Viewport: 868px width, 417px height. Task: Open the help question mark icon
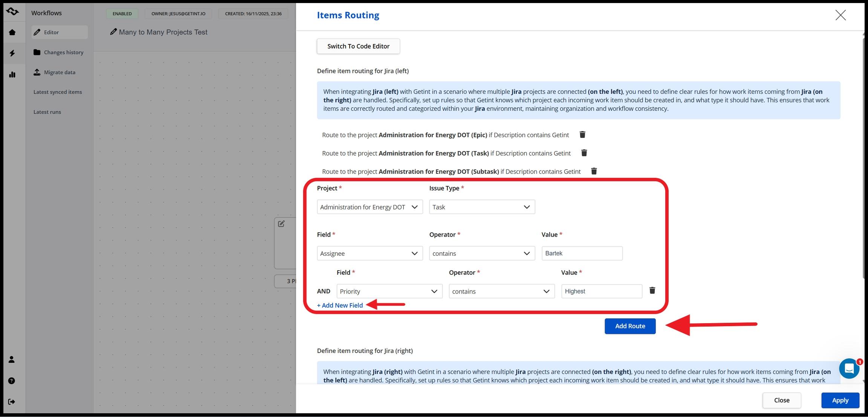point(12,381)
